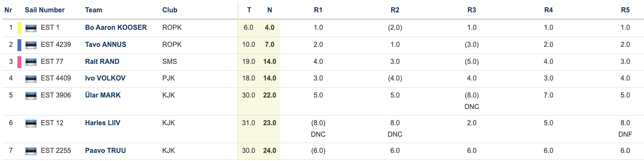Click the R3 race column header
This screenshot has height=161, width=644.
471,10
